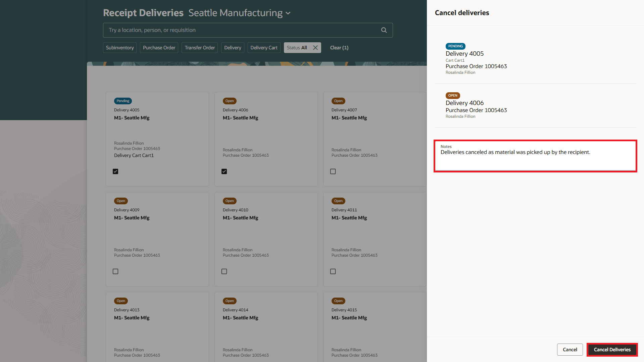The width and height of the screenshot is (644, 362).
Task: Uncheck the Delivery 4006 card checkbox
Action: tap(224, 171)
